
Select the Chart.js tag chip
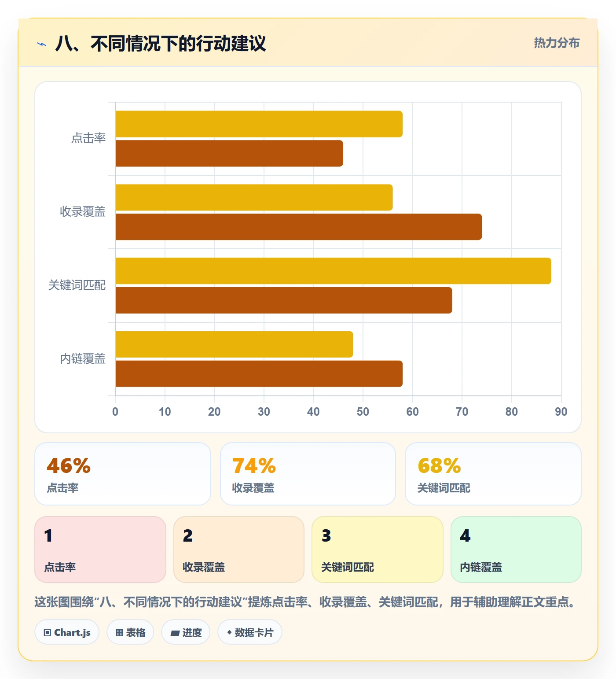coord(67,632)
